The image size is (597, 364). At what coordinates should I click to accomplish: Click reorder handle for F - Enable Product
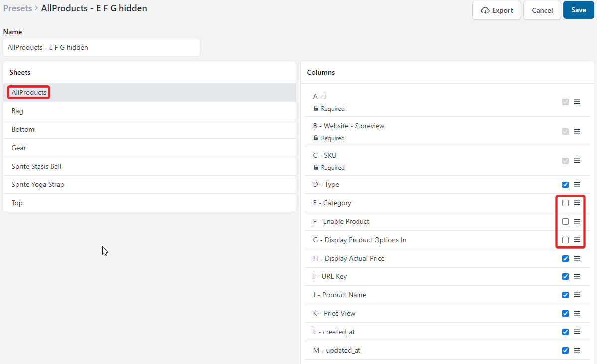pos(577,221)
